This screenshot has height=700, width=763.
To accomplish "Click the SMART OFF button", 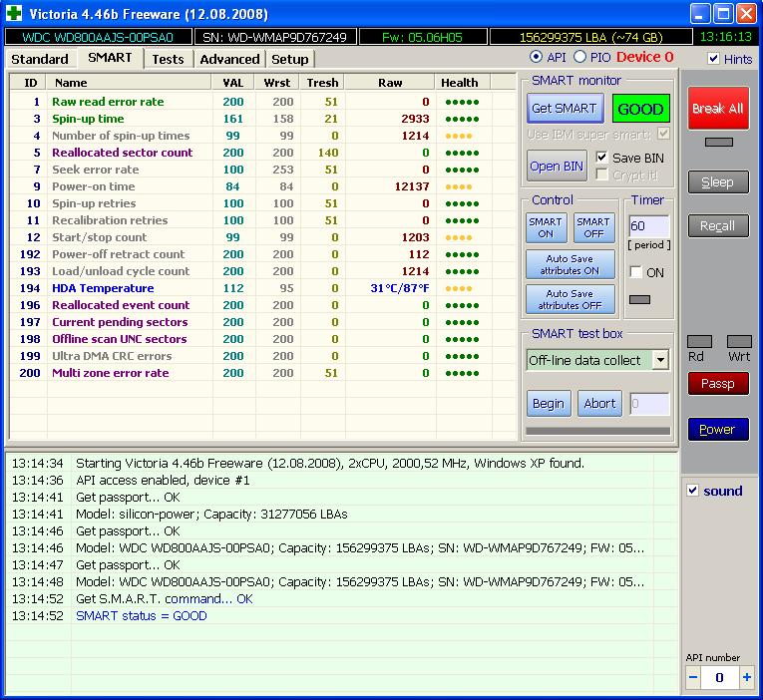I will coord(593,227).
